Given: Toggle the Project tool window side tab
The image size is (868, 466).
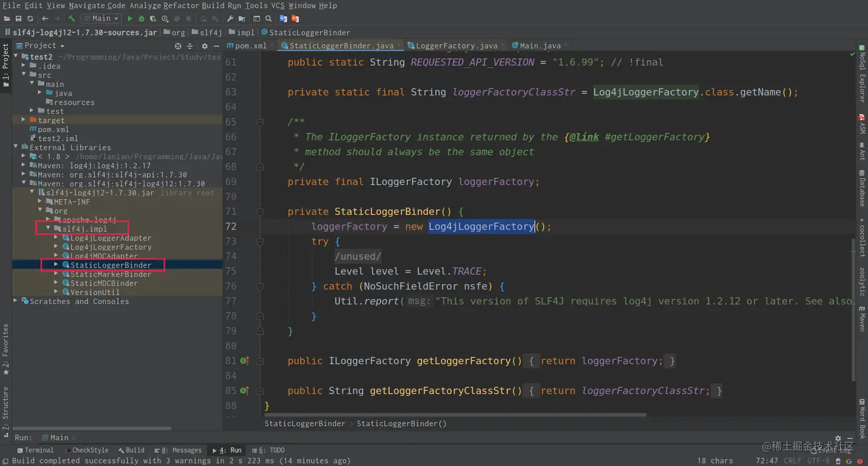Looking at the screenshot, I should 6,65.
